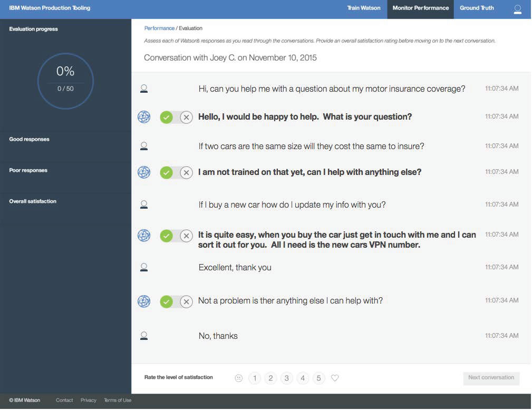Select the heart satisfaction icon
Screen dimensions: 532x410
click(x=335, y=378)
